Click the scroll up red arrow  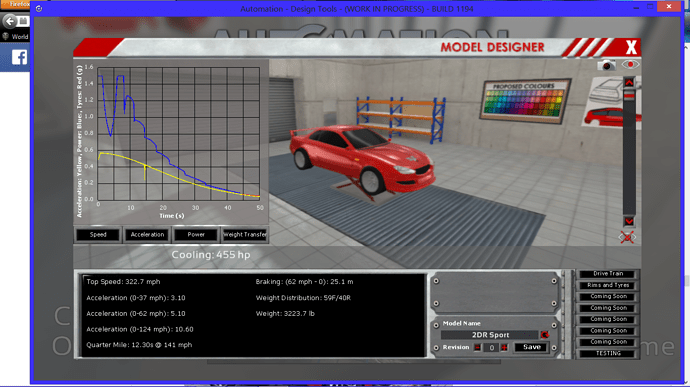tap(629, 82)
